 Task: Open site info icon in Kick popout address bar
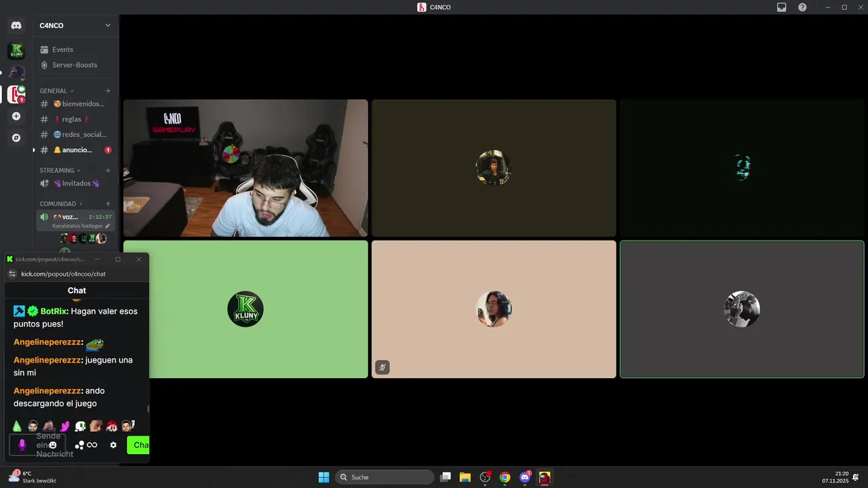coord(12,274)
